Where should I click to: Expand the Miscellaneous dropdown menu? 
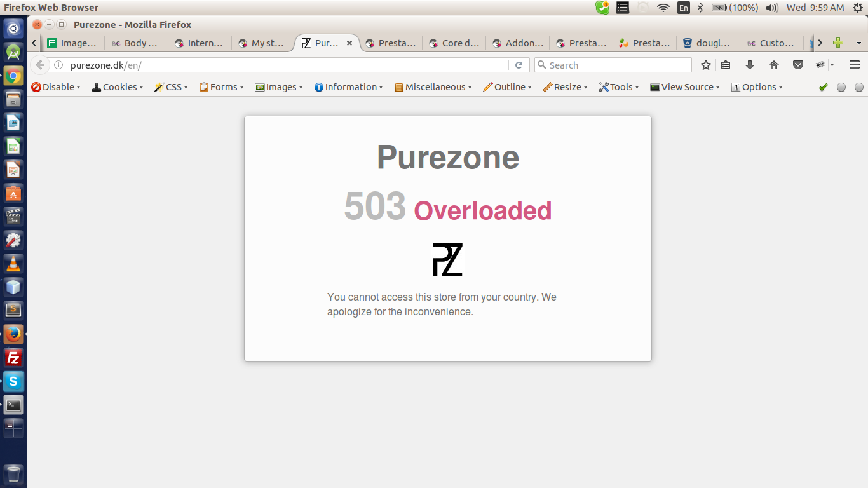433,87
